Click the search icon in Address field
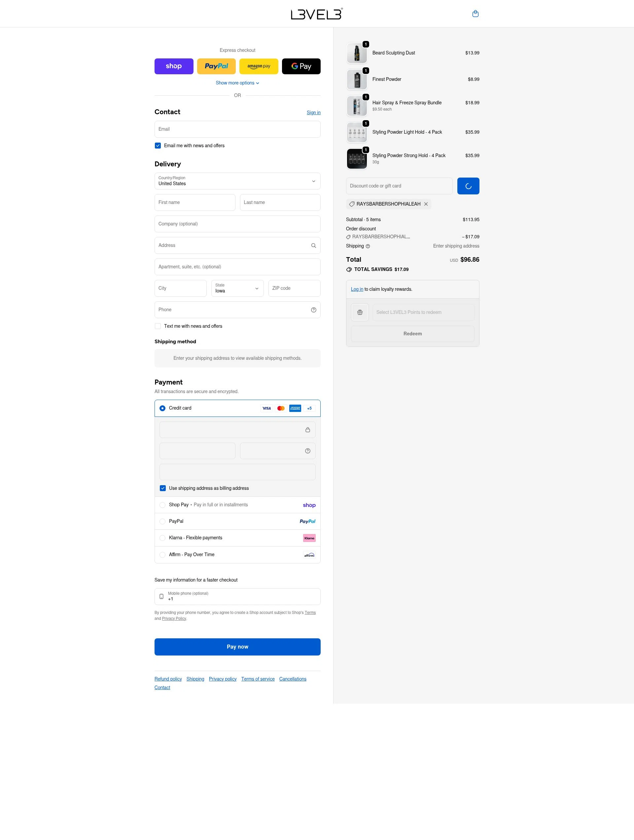Viewport: 634px width, 840px height. pyautogui.click(x=313, y=245)
